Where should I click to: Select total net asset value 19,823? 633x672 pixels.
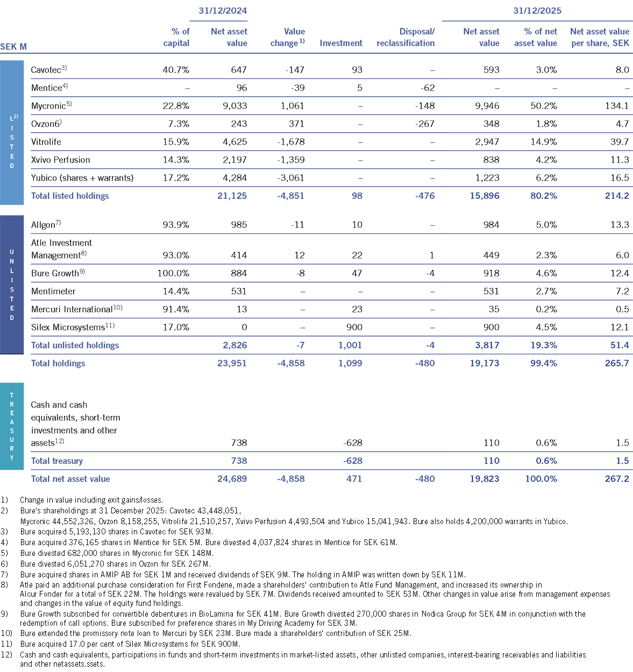point(485,478)
